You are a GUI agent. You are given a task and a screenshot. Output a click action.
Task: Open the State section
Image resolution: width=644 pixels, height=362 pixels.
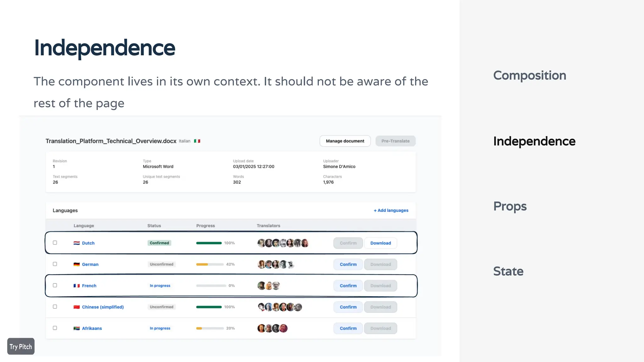(x=508, y=271)
